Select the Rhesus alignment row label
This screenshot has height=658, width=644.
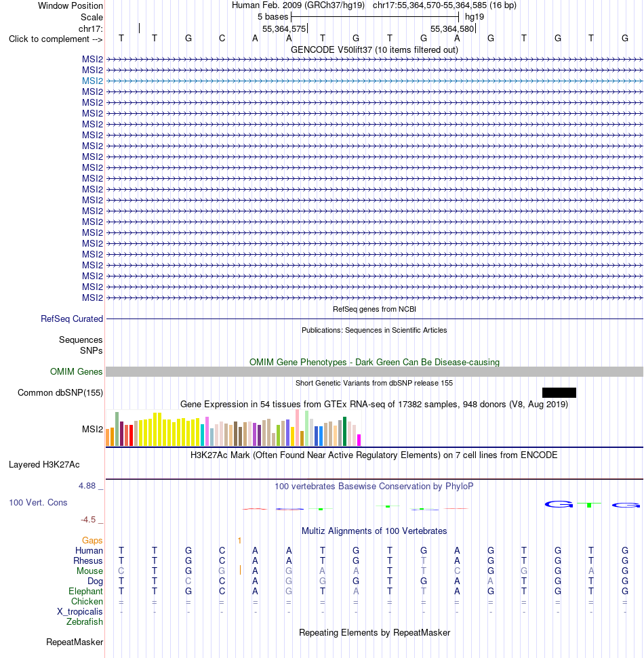click(x=87, y=560)
